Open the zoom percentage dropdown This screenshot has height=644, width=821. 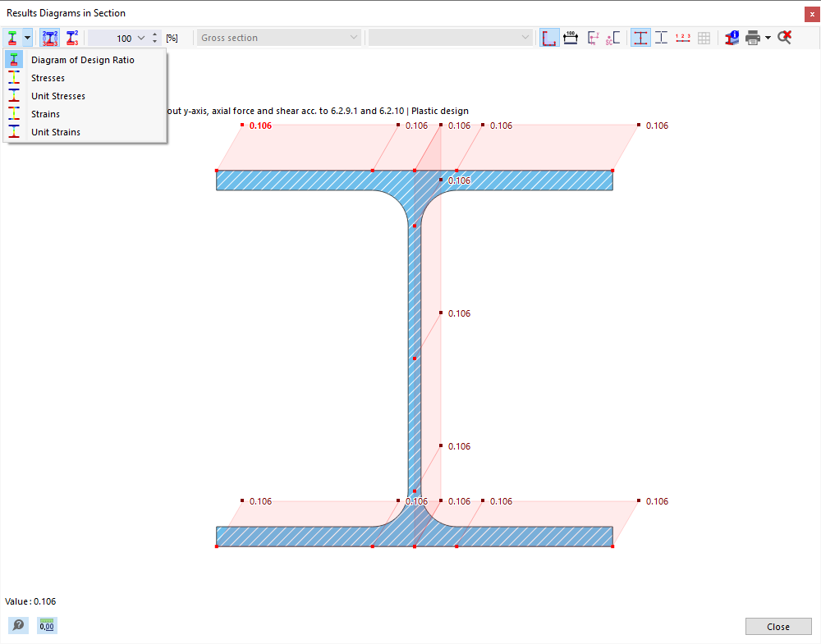pos(140,37)
